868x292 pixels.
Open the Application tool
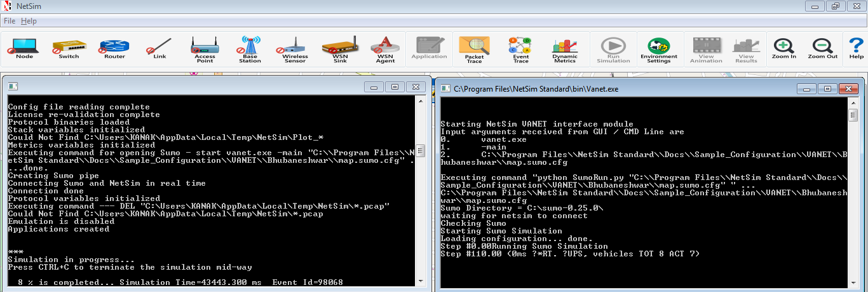429,50
